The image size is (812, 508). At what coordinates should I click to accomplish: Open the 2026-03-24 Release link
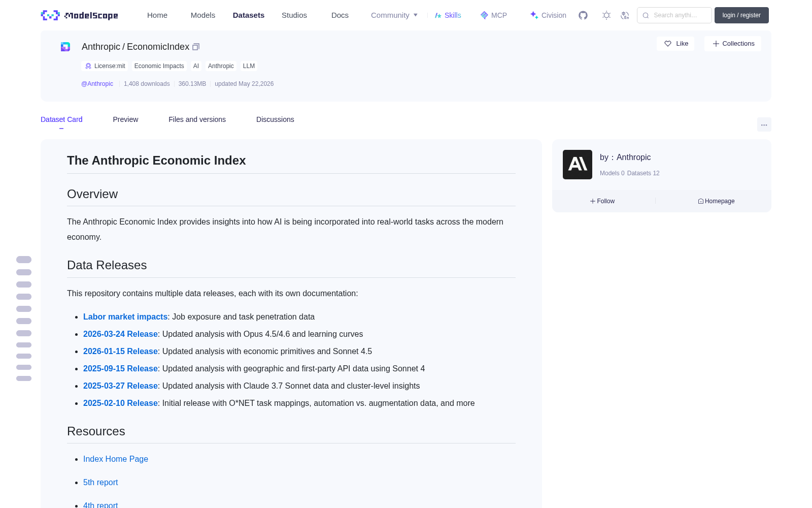pos(120,334)
